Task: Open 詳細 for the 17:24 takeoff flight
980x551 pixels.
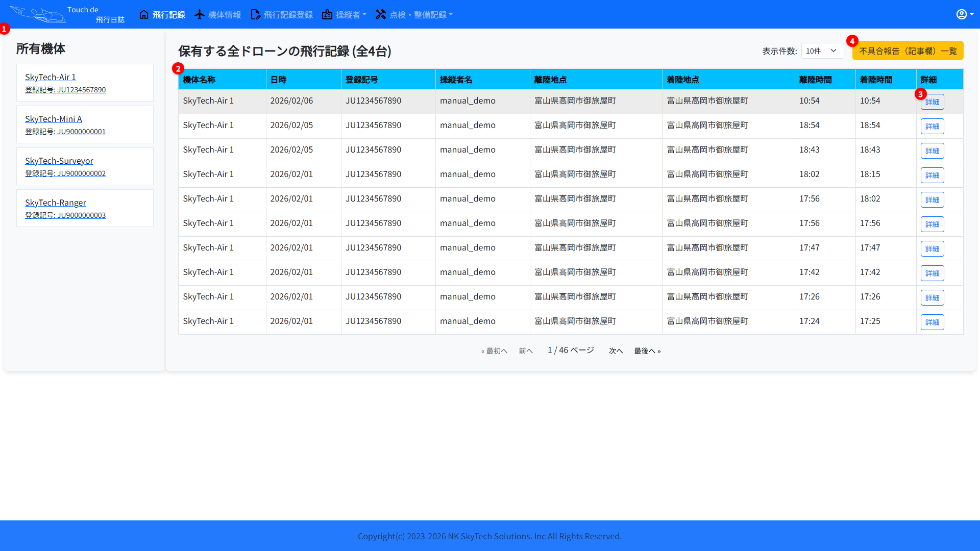Action: click(x=932, y=322)
